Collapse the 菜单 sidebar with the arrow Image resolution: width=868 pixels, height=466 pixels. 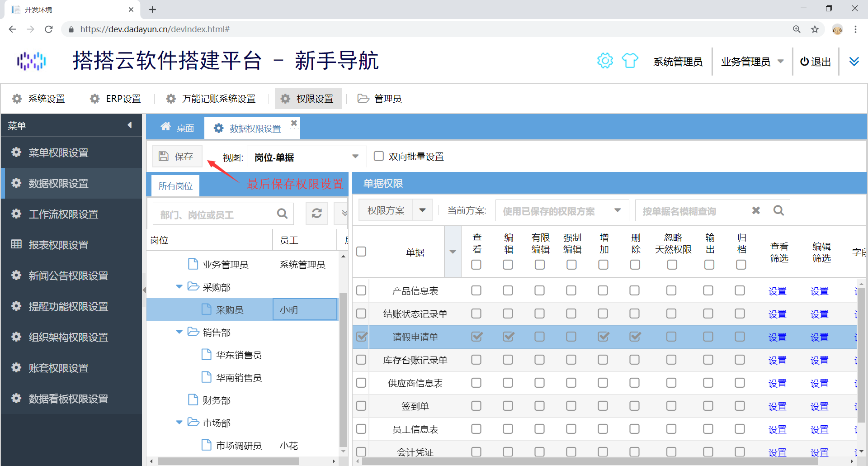pos(130,125)
